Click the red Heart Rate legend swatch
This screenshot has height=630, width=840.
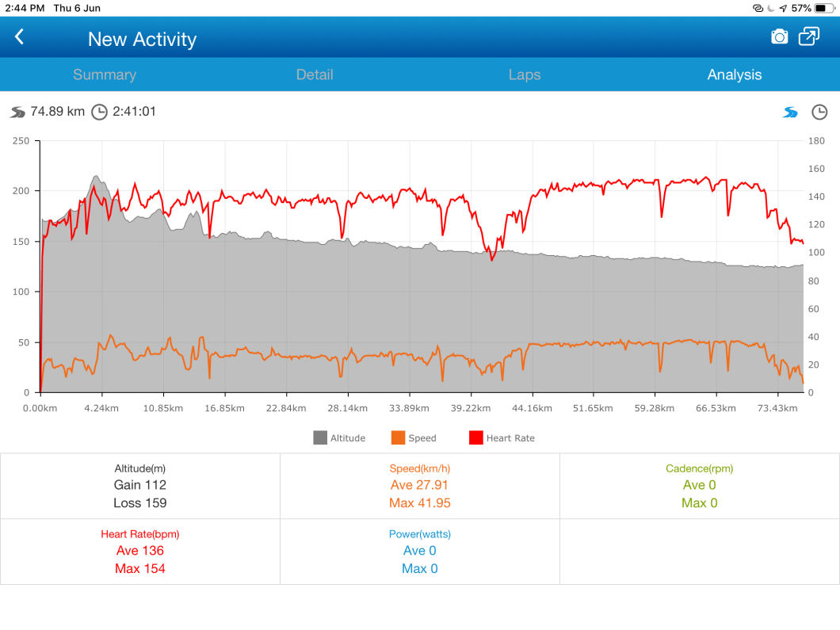click(476, 437)
